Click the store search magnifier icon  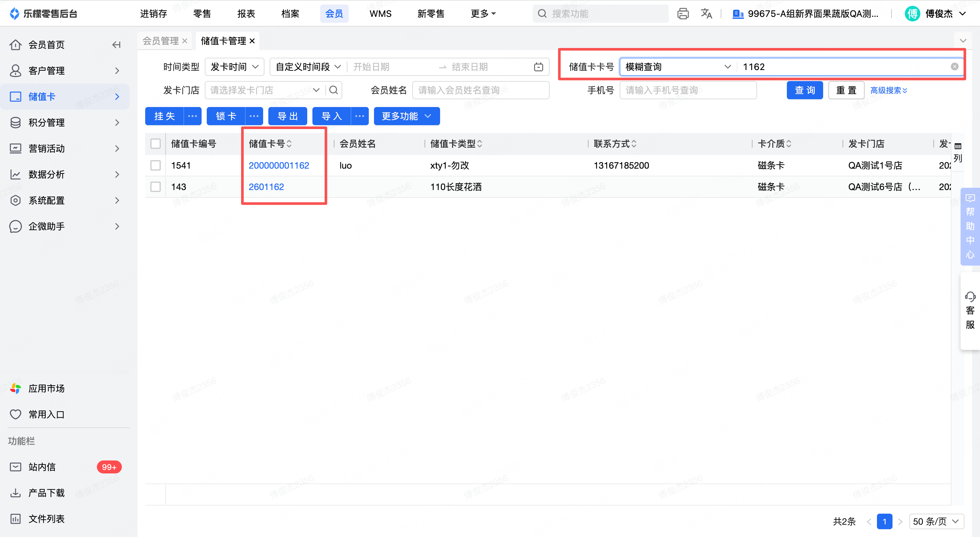(x=334, y=90)
